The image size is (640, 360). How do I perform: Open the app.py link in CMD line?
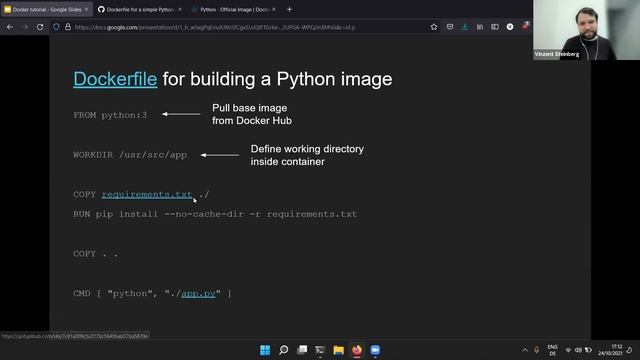tap(198, 294)
